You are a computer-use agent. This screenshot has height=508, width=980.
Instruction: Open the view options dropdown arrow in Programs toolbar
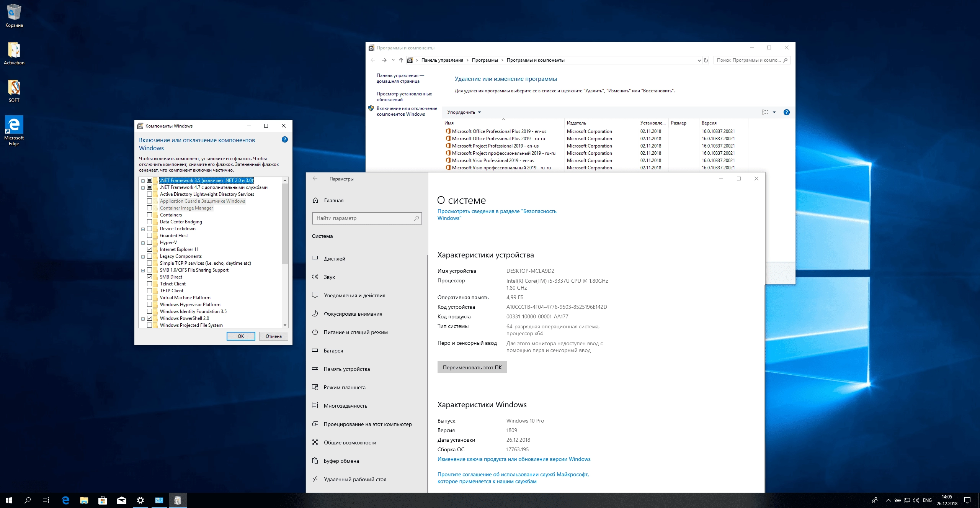coord(774,112)
